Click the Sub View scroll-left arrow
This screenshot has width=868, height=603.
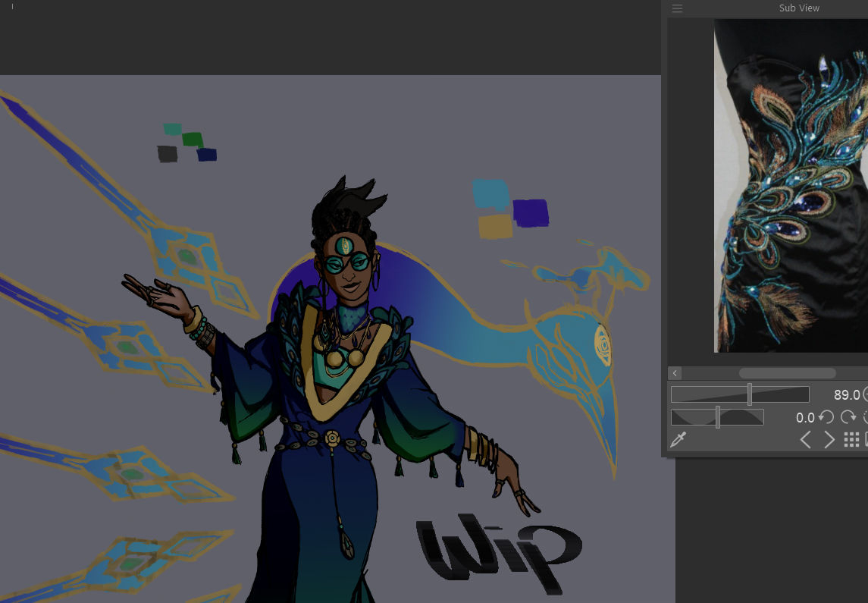[675, 373]
